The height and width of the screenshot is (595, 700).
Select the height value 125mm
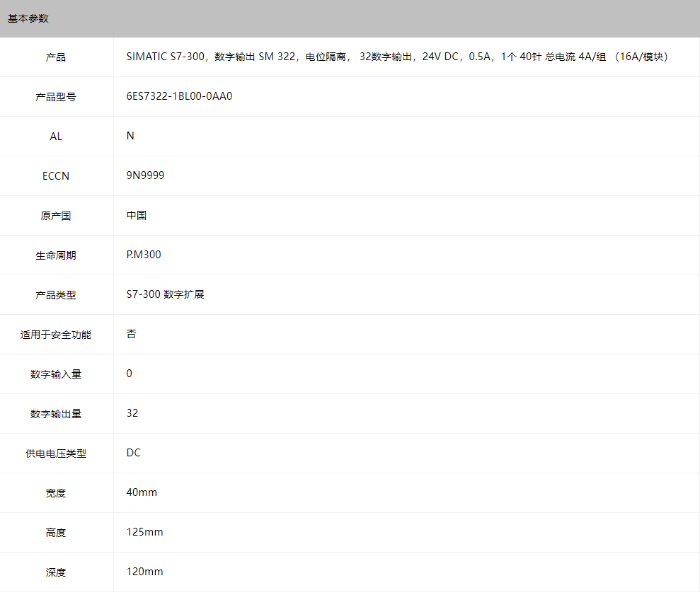click(x=144, y=532)
